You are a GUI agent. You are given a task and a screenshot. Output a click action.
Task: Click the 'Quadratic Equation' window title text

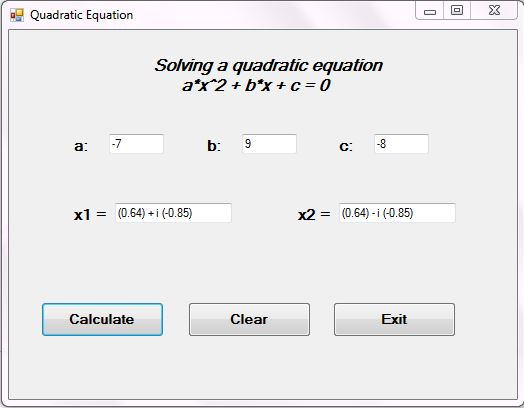[x=82, y=15]
